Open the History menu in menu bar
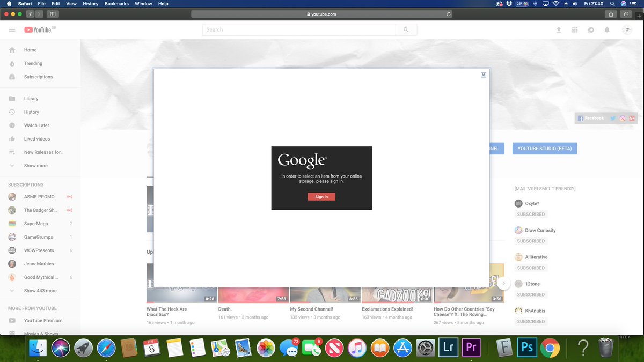The width and height of the screenshot is (644, 362). coord(91,4)
